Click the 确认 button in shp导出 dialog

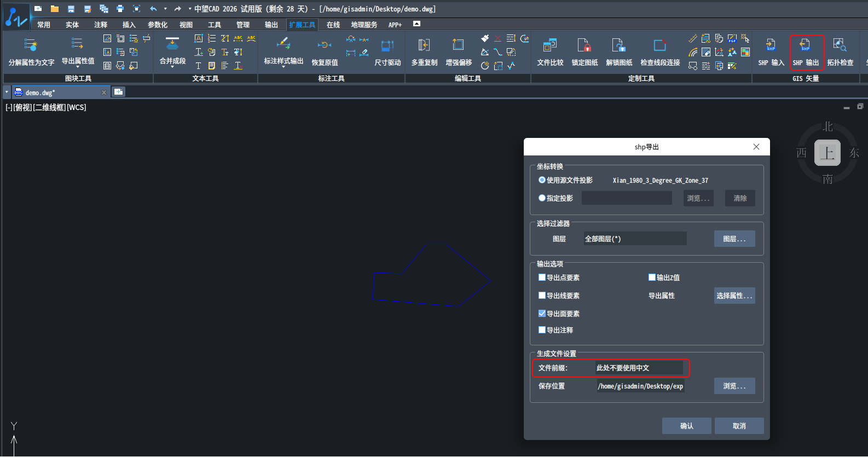(686, 426)
